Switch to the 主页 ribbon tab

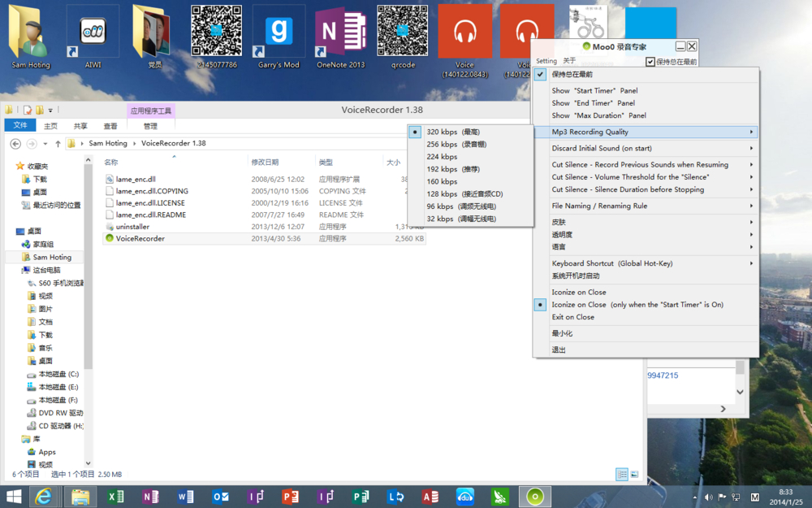50,126
